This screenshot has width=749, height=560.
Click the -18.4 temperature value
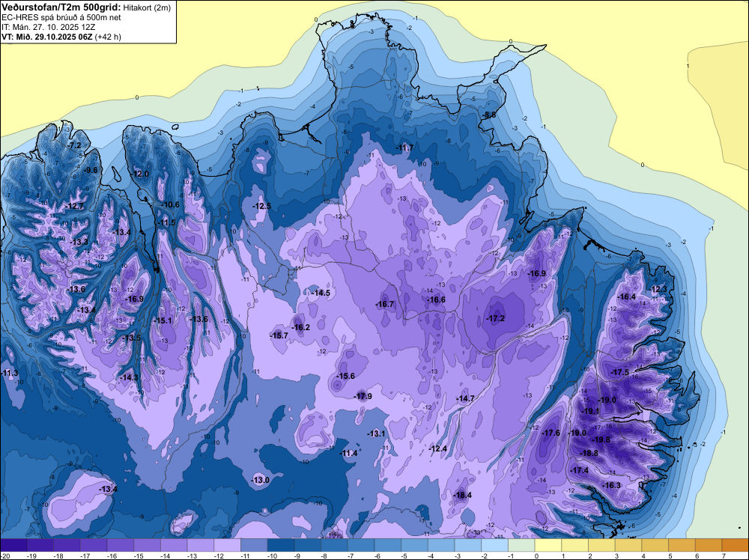[462, 495]
